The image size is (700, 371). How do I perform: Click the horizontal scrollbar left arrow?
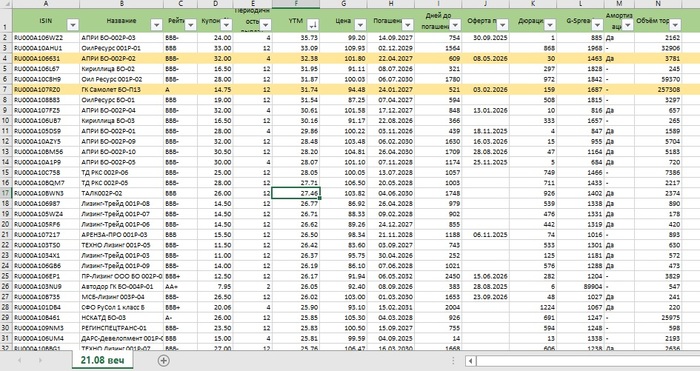(x=471, y=360)
